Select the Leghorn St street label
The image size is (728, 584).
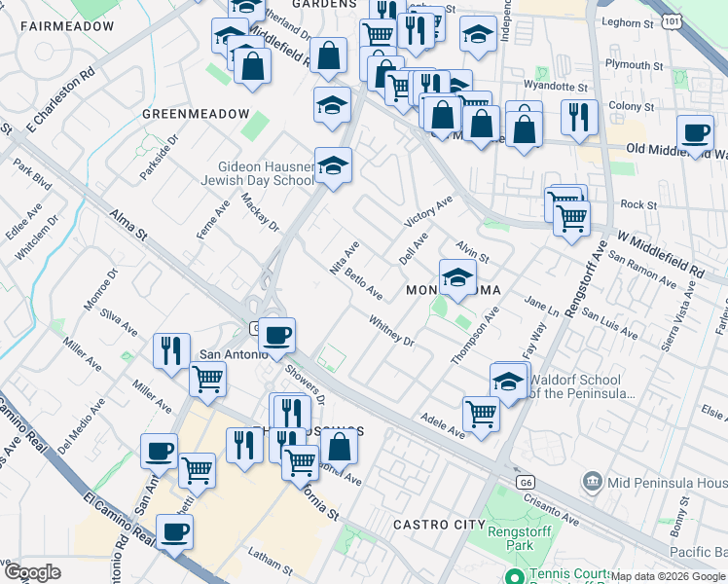(628, 22)
